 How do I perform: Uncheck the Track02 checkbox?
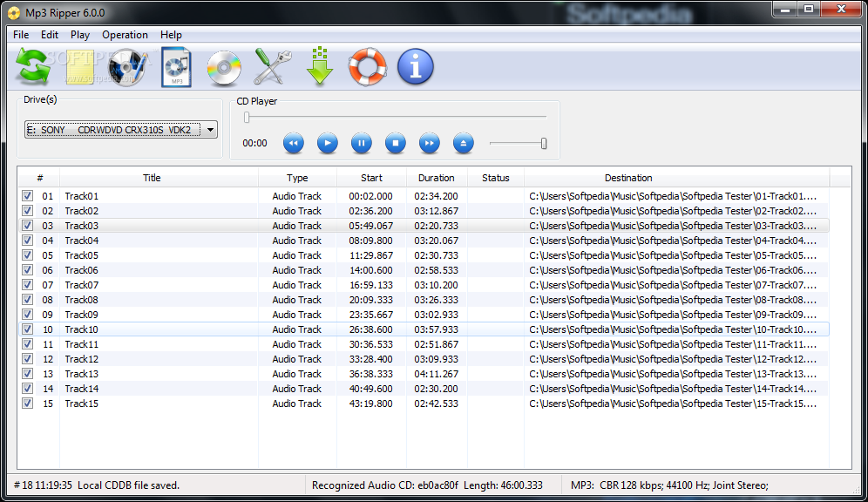27,211
